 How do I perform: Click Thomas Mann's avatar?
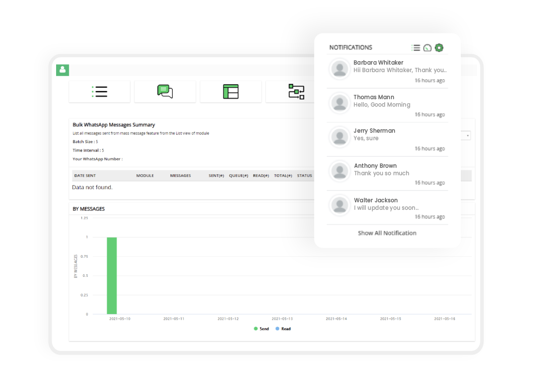(340, 103)
